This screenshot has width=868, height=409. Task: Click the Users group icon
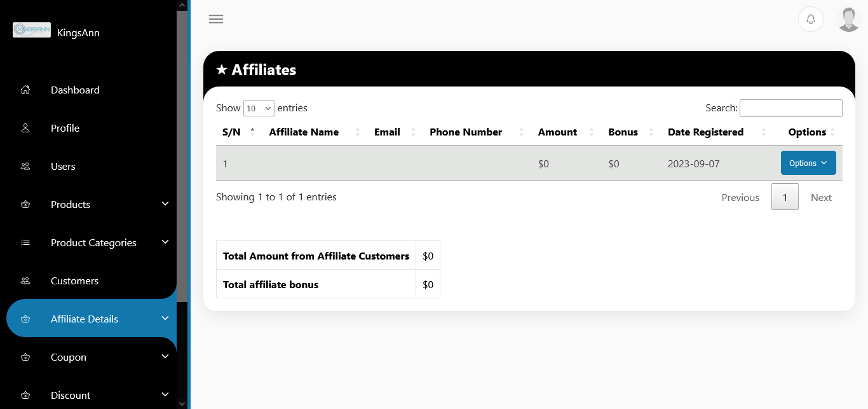pos(25,166)
